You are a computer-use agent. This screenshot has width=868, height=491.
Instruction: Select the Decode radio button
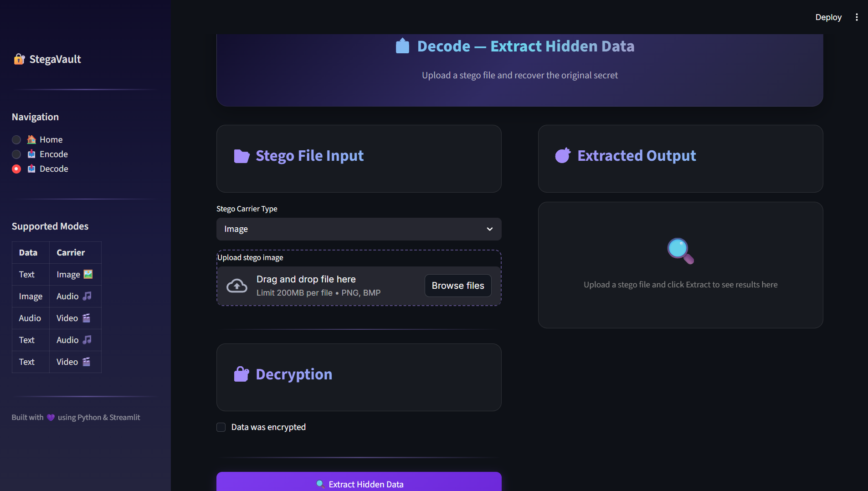click(x=16, y=169)
